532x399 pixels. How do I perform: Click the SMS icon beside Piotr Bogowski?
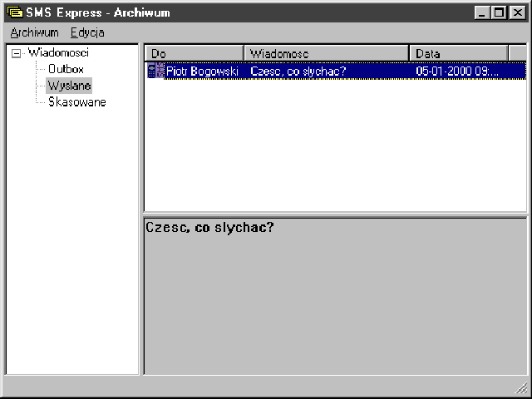tap(155, 71)
